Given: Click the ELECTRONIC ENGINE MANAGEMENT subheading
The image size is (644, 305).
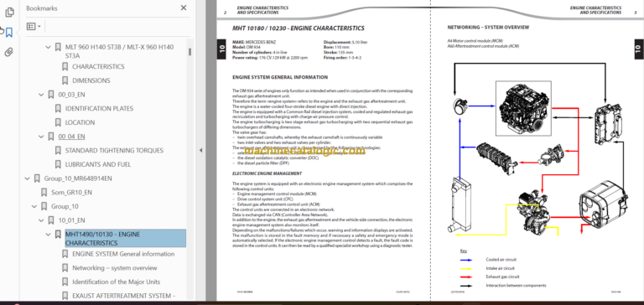Looking at the screenshot, I should coord(267,173).
